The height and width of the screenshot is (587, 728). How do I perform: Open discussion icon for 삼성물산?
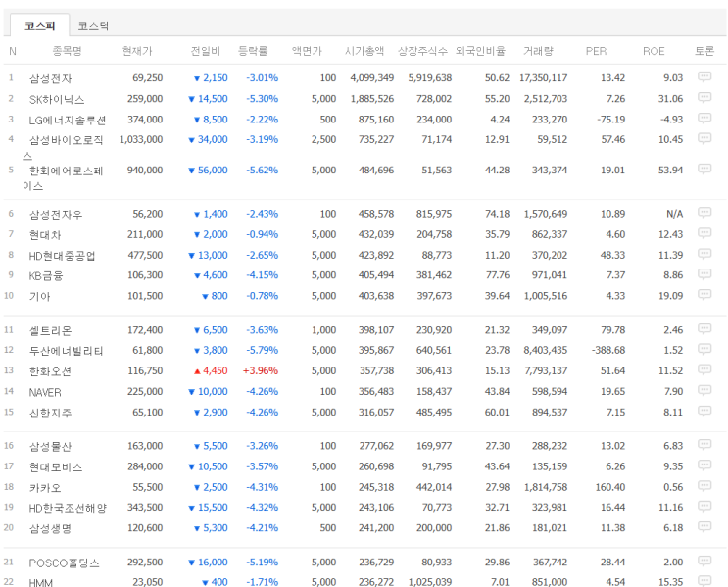(x=704, y=445)
